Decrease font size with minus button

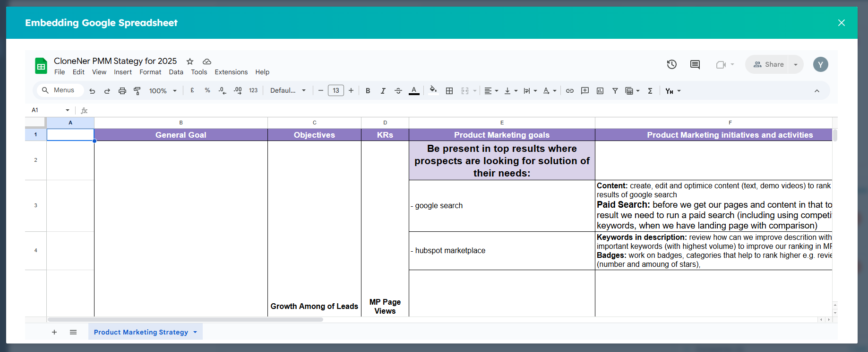pos(321,90)
